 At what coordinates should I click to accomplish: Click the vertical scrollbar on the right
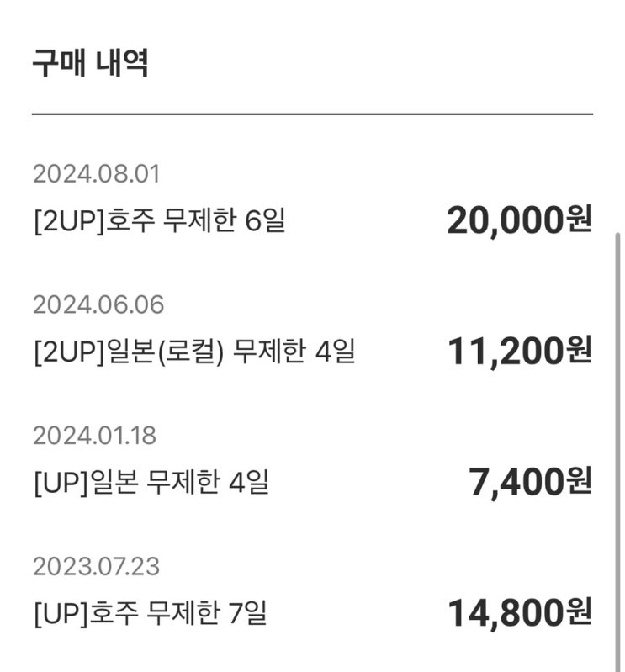(x=617, y=452)
